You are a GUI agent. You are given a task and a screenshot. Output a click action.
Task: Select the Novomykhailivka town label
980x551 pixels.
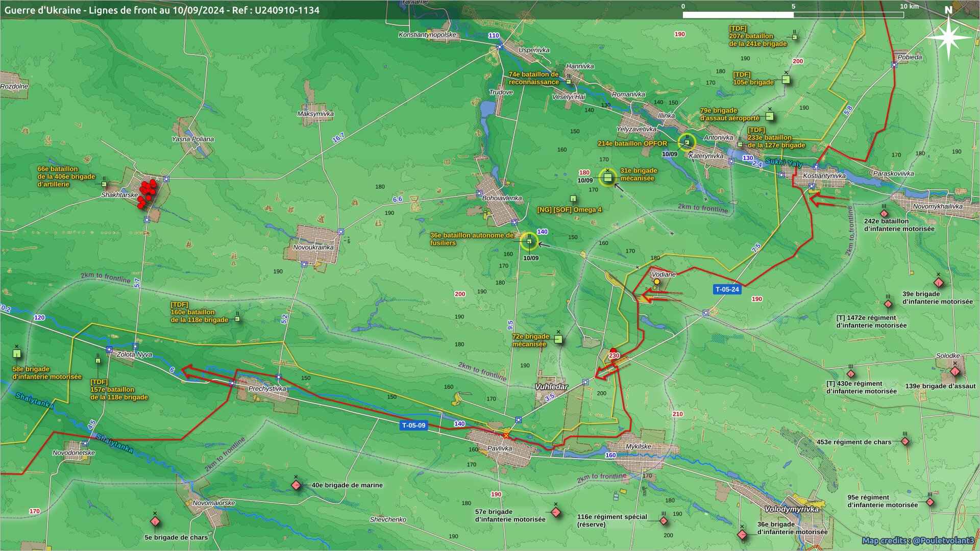point(938,207)
